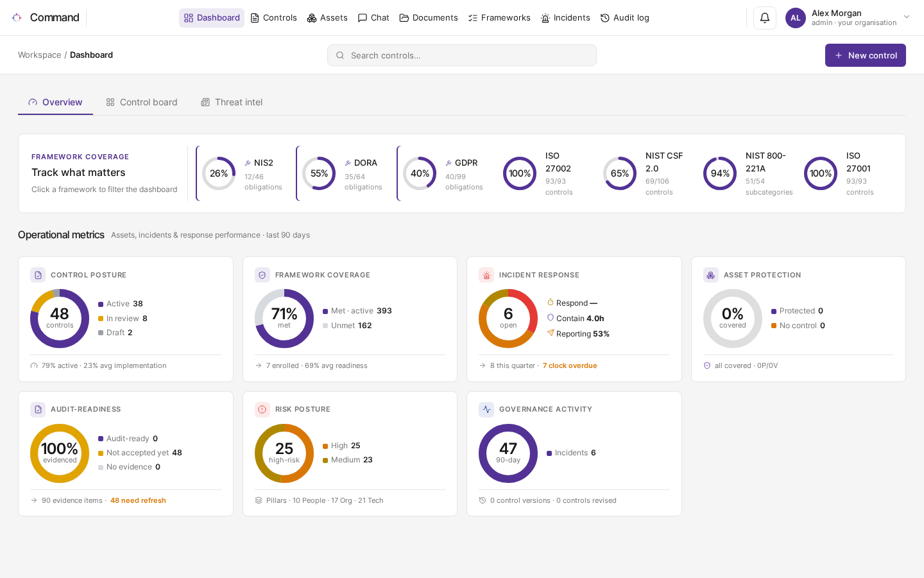Click the Respond timer icon

point(551,302)
